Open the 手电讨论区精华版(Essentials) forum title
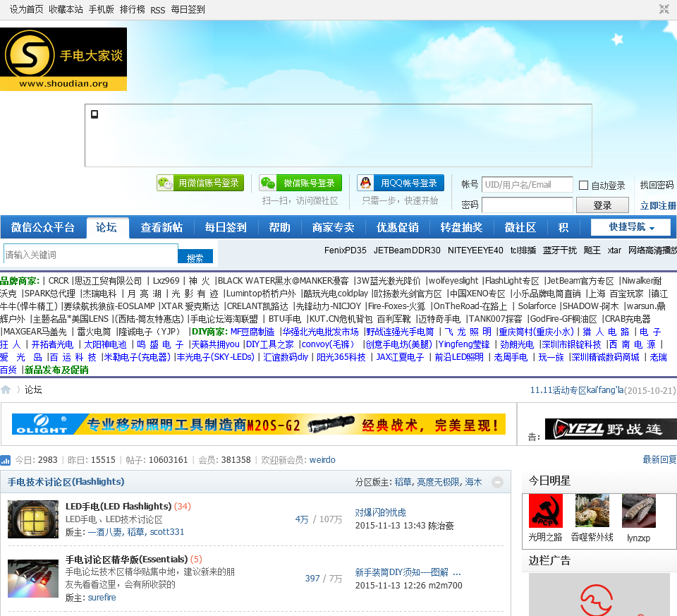 pyautogui.click(x=126, y=560)
